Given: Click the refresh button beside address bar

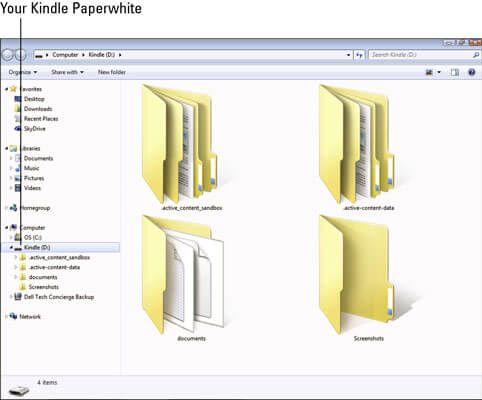Looking at the screenshot, I should point(359,55).
